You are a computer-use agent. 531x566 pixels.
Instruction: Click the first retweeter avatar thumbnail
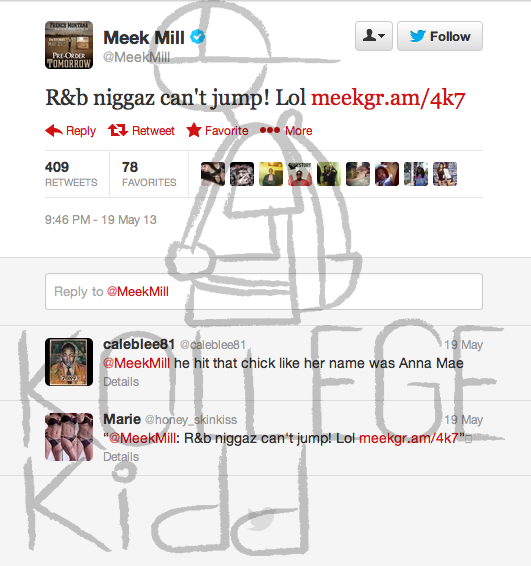point(213,174)
